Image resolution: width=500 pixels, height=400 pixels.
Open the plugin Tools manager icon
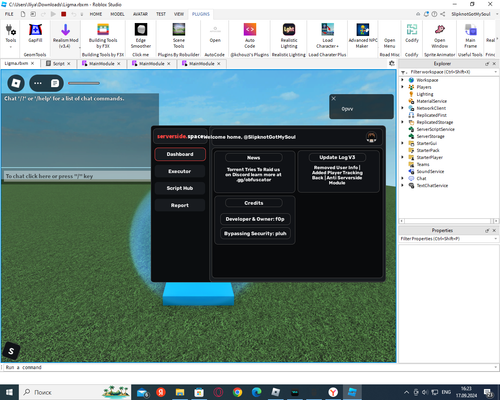click(11, 36)
